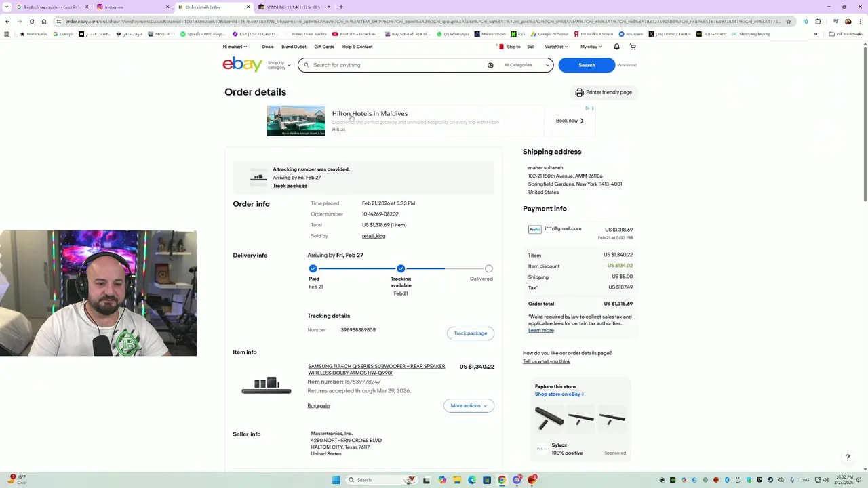Click Tell us what you think
The height and width of the screenshot is (488, 868).
pos(547,361)
